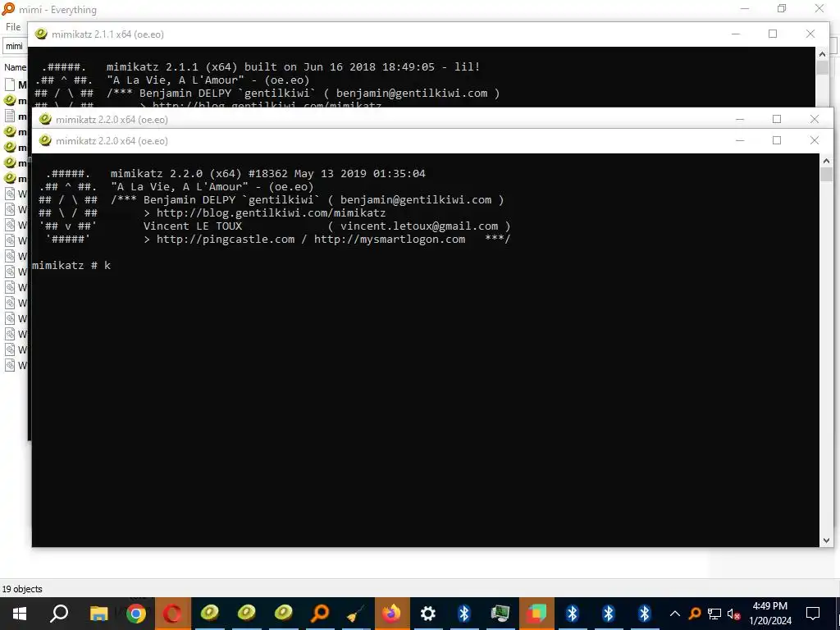Close the front mimikatz 2.2.0 window

tap(815, 140)
